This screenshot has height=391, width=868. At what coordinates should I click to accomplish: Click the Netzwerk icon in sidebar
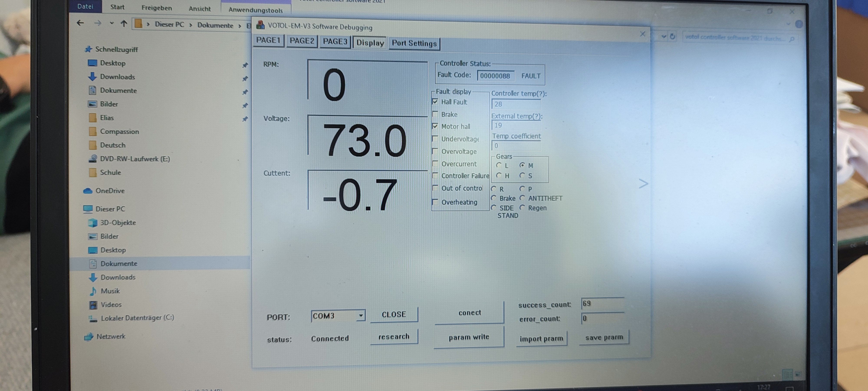click(89, 336)
